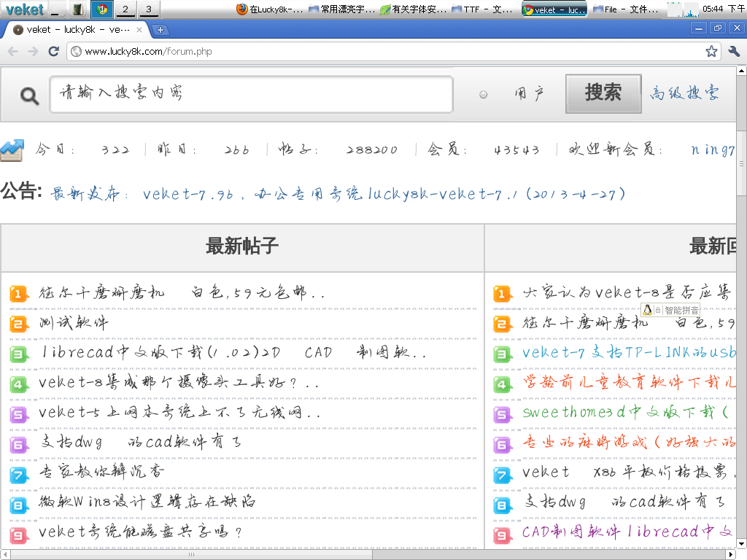Click the penguin icon on the 智能拼音 input bar

coord(648,311)
